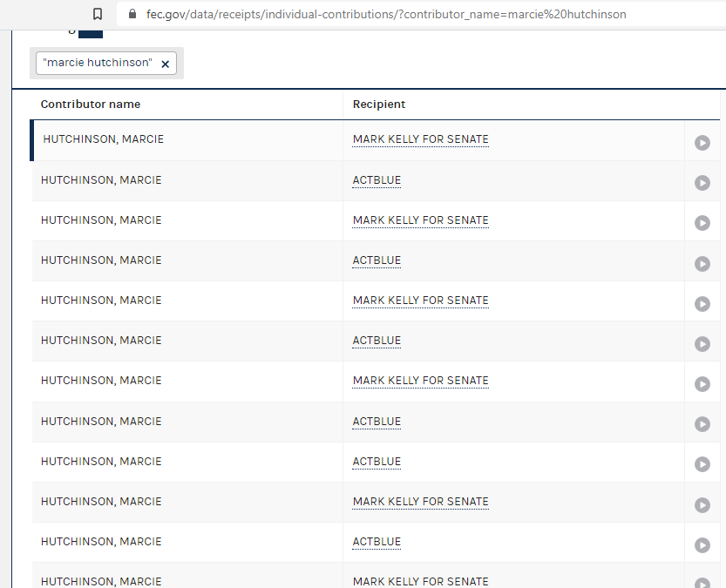Click the "marcie hutchinson" filter tag text

click(x=98, y=63)
